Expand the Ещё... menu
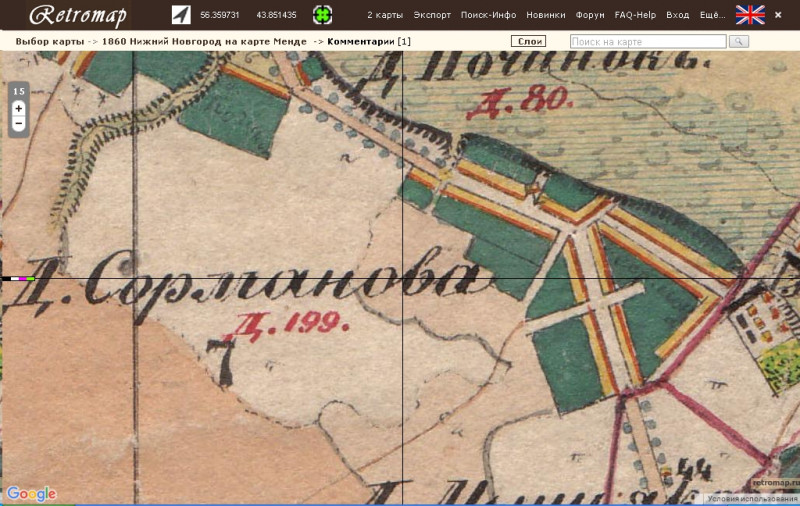 click(712, 15)
